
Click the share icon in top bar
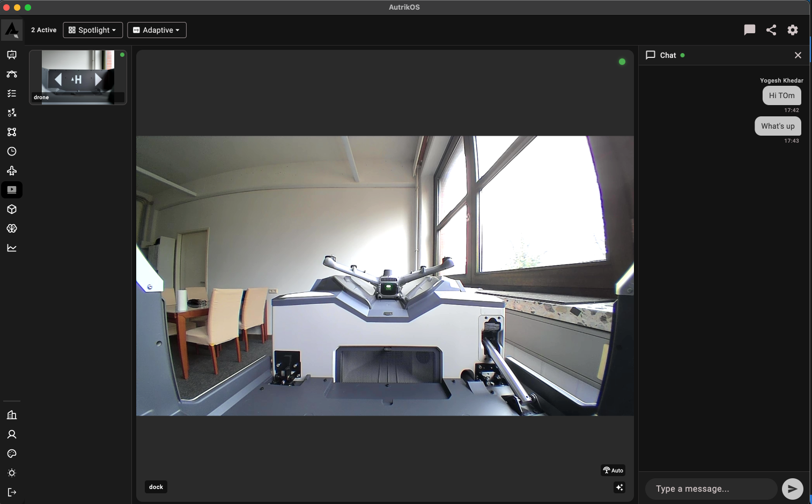[x=771, y=30]
